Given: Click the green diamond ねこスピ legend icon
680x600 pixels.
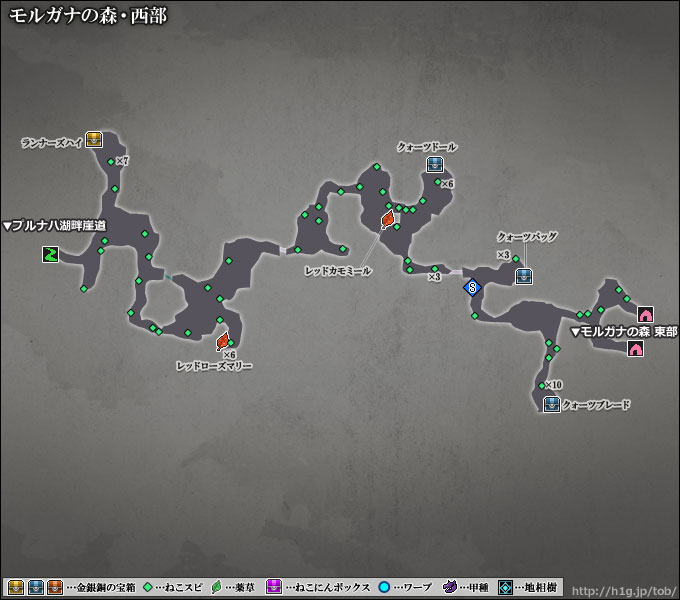Looking at the screenshot, I should pos(148,587).
